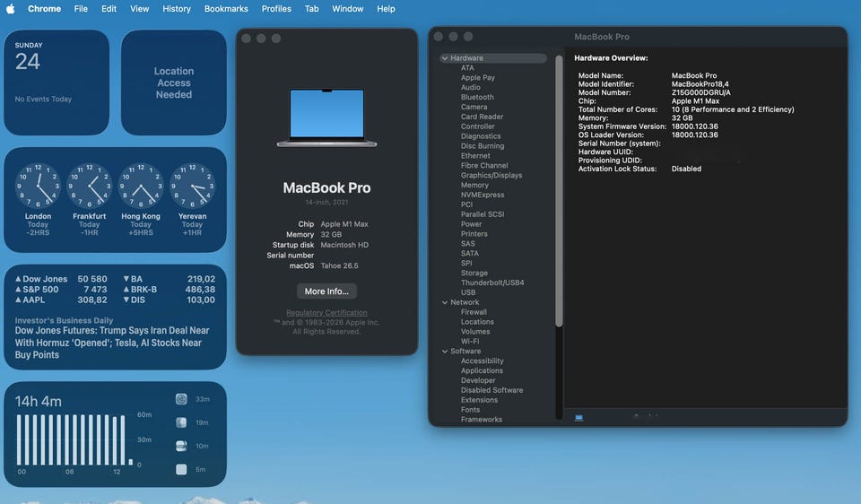Image resolution: width=861 pixels, height=504 pixels.
Task: Select NVMExpress in the sidebar
Action: [483, 195]
